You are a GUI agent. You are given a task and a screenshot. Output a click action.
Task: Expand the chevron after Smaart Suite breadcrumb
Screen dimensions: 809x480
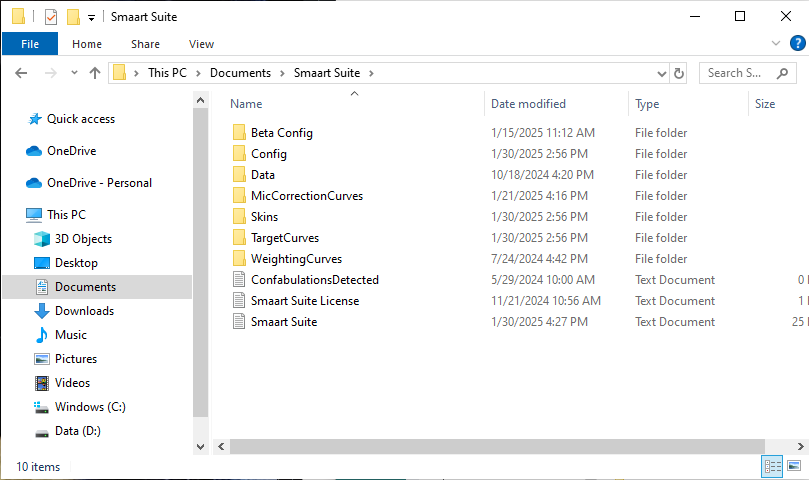[371, 73]
